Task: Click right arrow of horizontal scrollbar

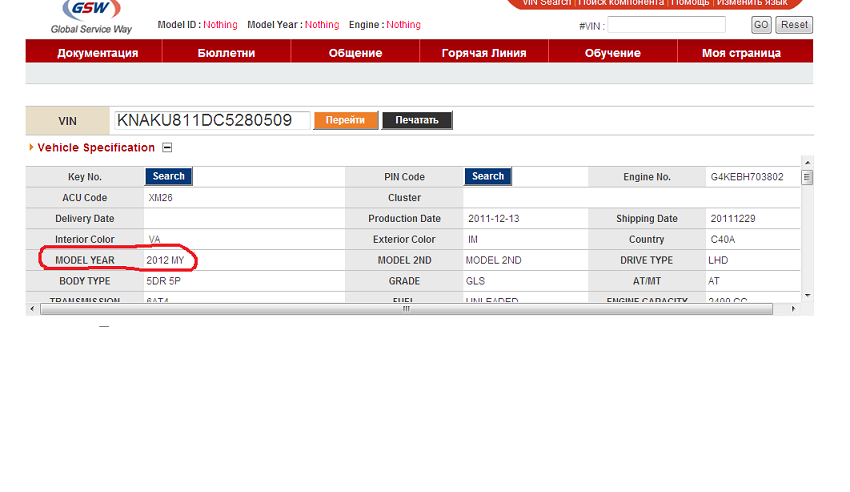Action: (x=794, y=308)
